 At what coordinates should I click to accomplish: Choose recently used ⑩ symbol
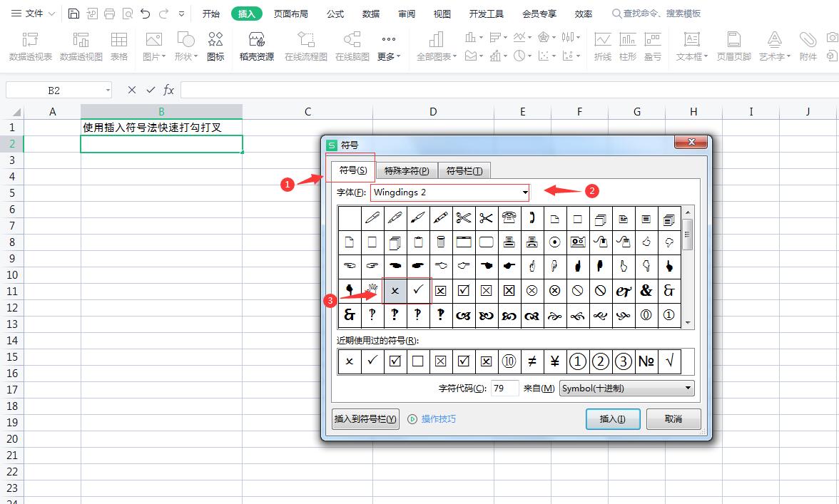click(x=509, y=361)
